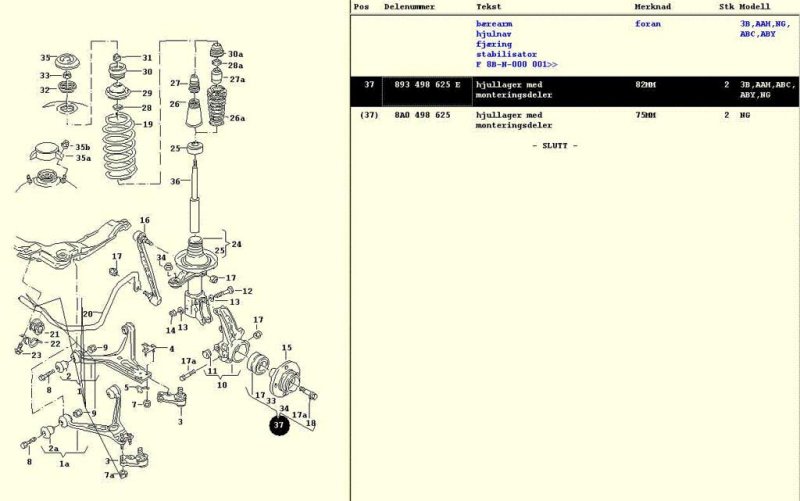
Task: Select callout 35b in the diagram
Action: coord(84,147)
